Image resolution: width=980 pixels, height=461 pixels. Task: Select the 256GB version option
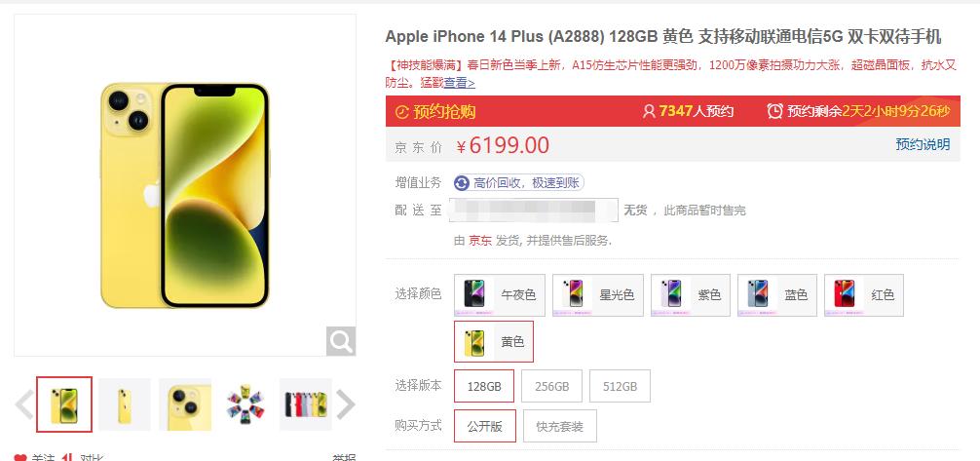tap(552, 386)
